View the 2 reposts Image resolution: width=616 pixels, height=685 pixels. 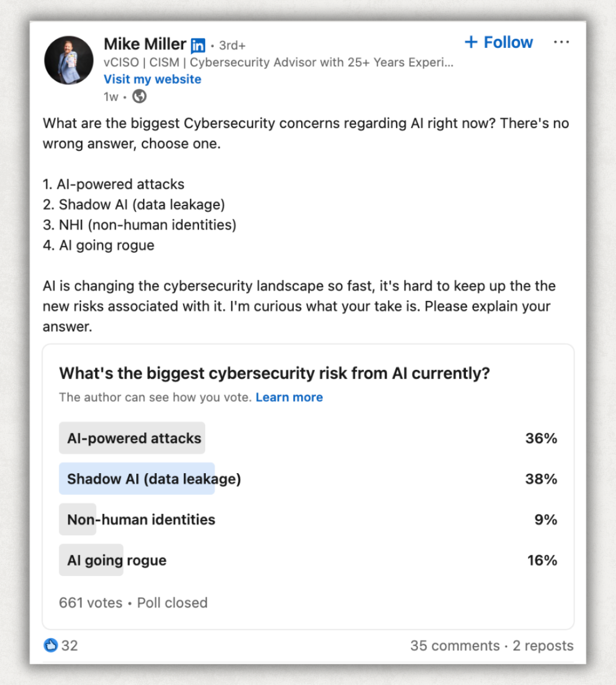point(543,646)
